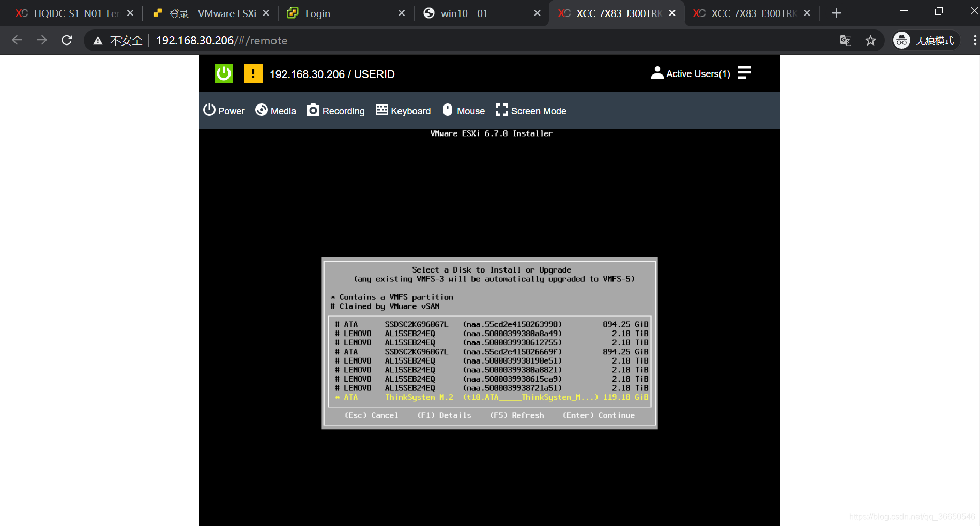Click (F1) Details in installer

pyautogui.click(x=444, y=415)
